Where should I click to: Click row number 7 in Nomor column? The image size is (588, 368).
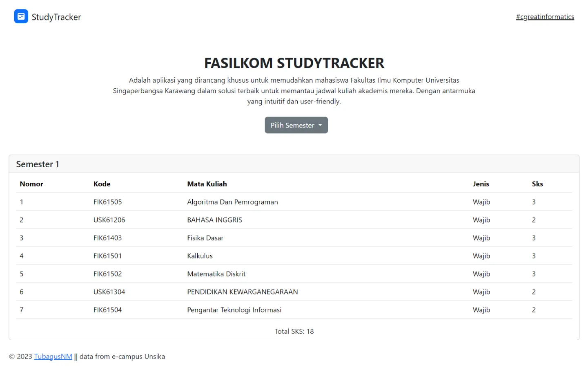[x=22, y=310]
